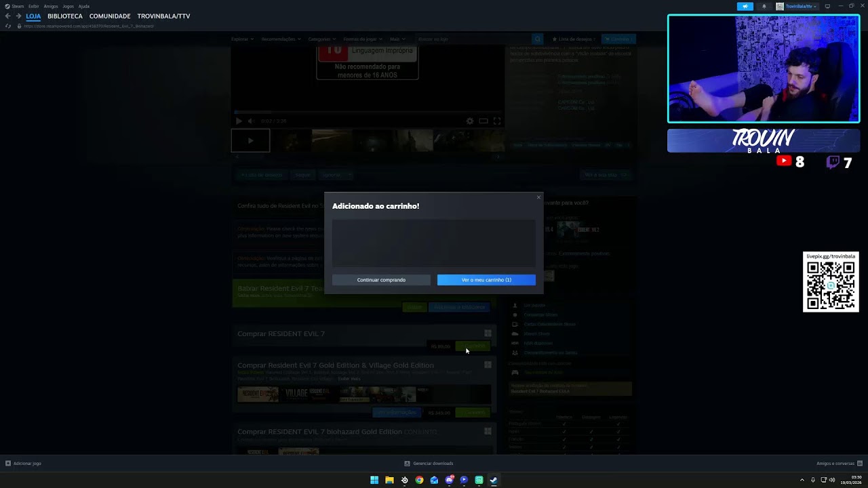Open the Ajuda menu
This screenshot has height=488, width=868.
pyautogui.click(x=84, y=6)
